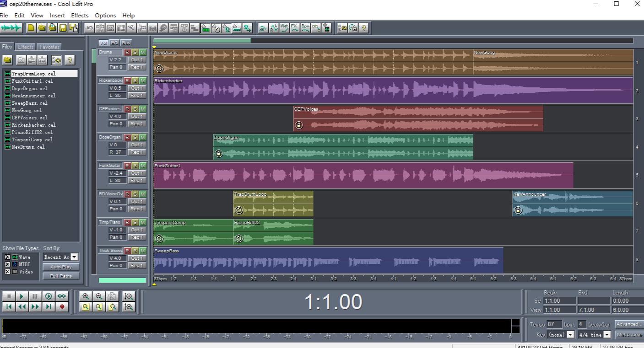
Task: Click the Open File folder in Files panel
Action: coord(7,60)
